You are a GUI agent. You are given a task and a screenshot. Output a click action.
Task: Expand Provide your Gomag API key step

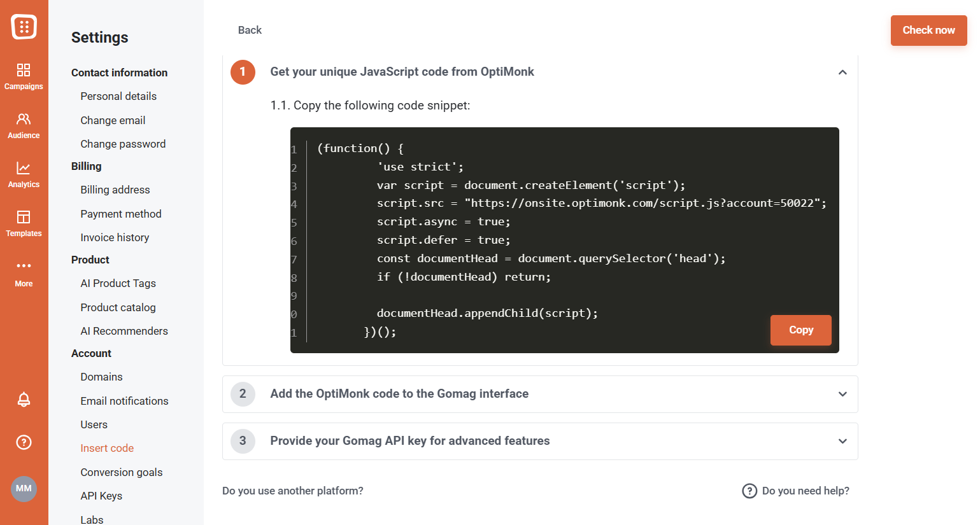point(842,441)
